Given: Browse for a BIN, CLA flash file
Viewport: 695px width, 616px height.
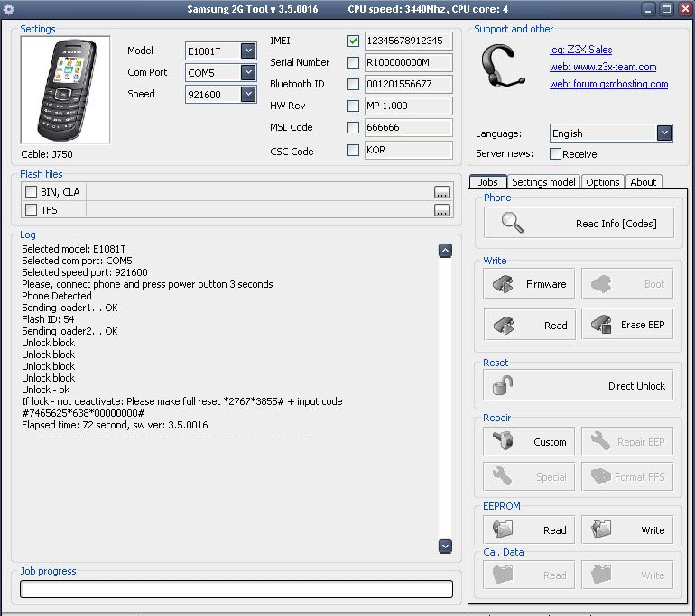Looking at the screenshot, I should tap(442, 192).
